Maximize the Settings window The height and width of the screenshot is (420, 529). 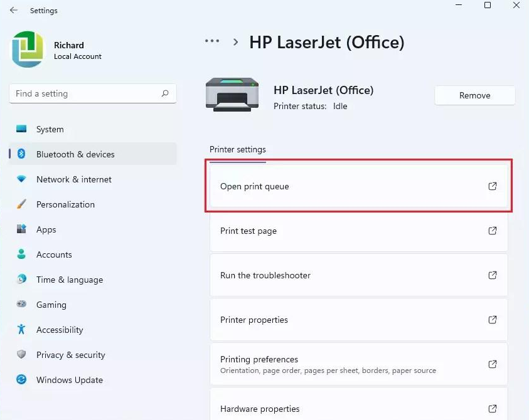488,5
